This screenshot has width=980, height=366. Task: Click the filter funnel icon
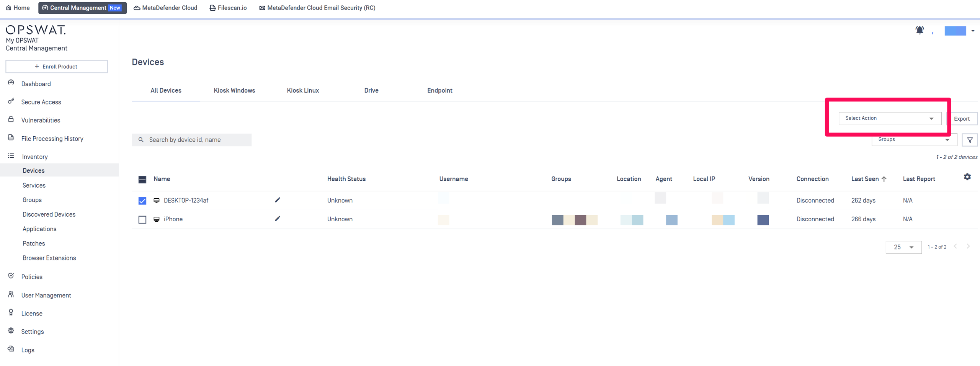[969, 140]
